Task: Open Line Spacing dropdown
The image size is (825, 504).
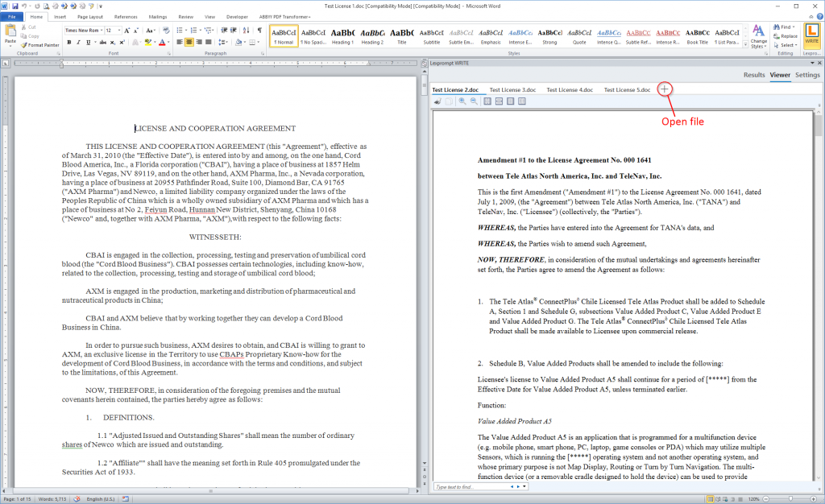Action: pyautogui.click(x=223, y=42)
